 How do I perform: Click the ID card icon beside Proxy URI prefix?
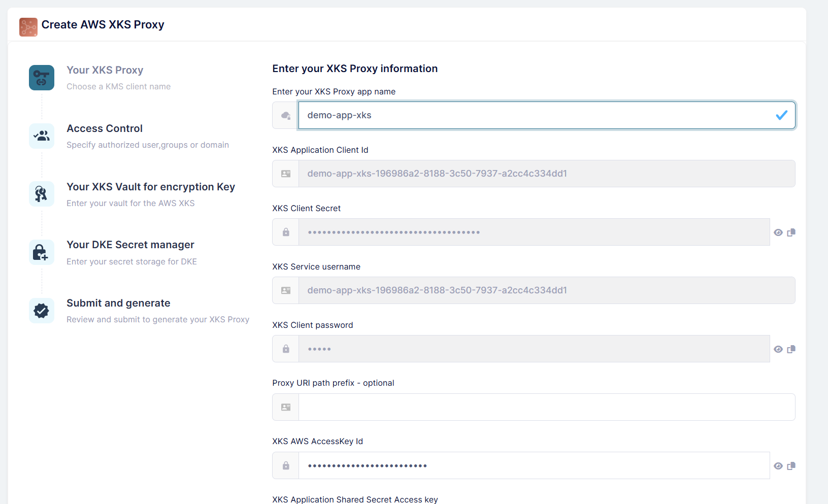click(x=286, y=407)
